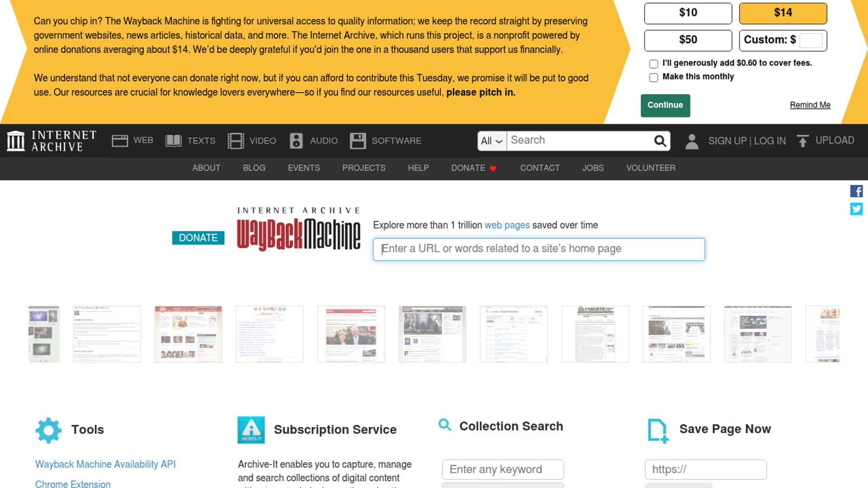Click the Remind Me link
Image resolution: width=868 pixels, height=488 pixels.
[x=810, y=105]
